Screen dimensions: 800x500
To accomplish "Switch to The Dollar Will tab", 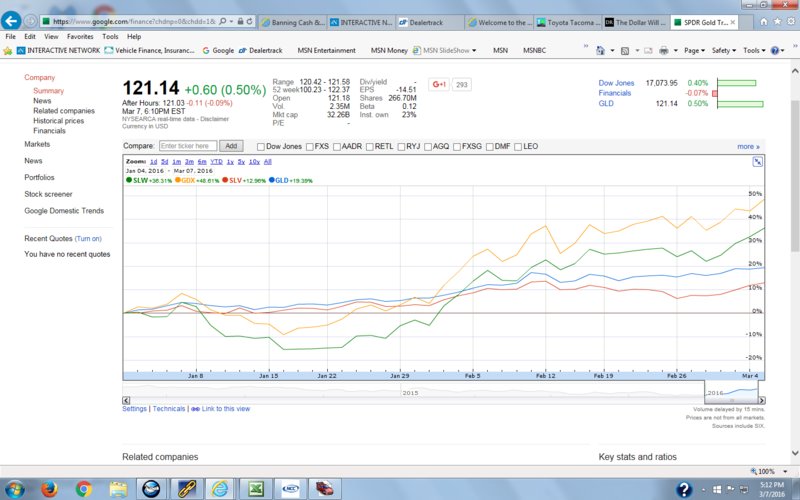I will [635, 22].
